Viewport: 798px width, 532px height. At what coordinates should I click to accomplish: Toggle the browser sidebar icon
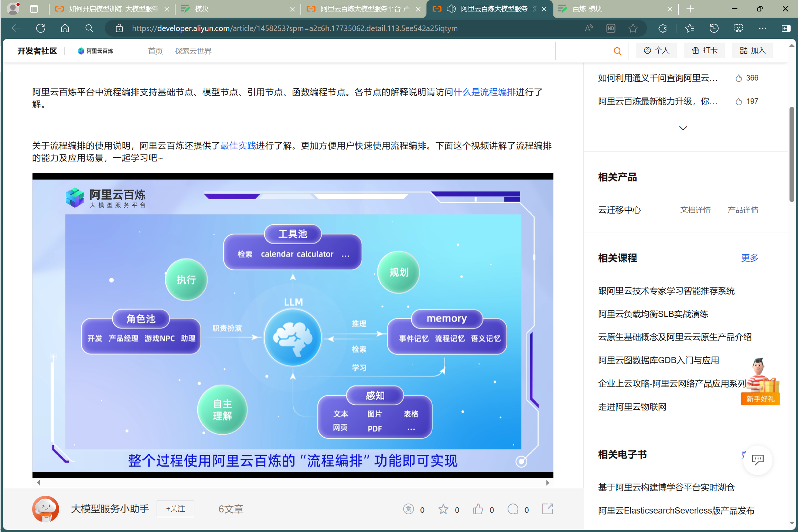tap(786, 28)
